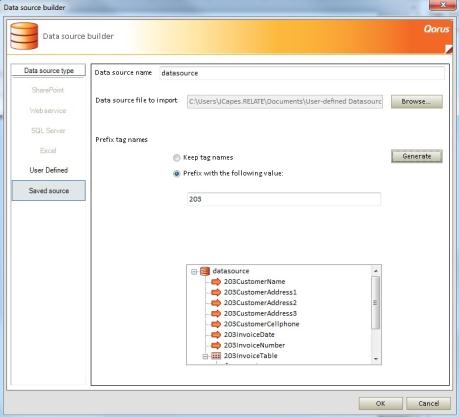The width and height of the screenshot is (459, 417).
Task: Click the tree view scrollbar thumb
Action: coord(376,303)
